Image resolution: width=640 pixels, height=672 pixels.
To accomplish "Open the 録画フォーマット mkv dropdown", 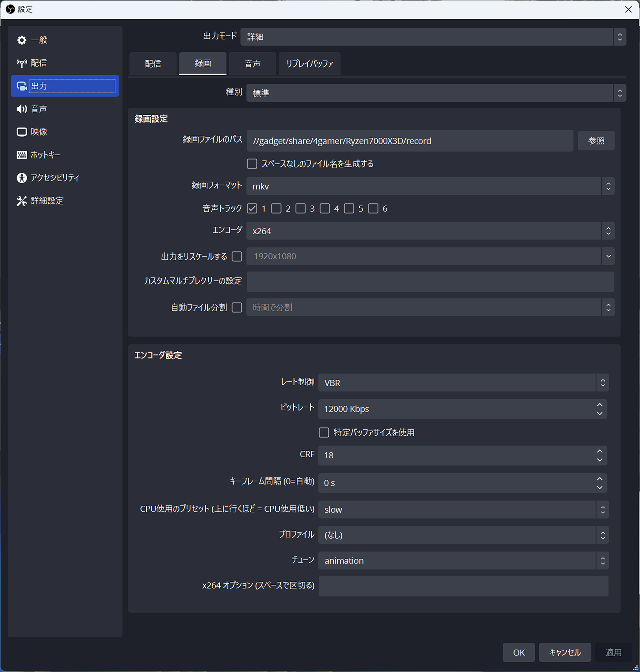I will (430, 186).
